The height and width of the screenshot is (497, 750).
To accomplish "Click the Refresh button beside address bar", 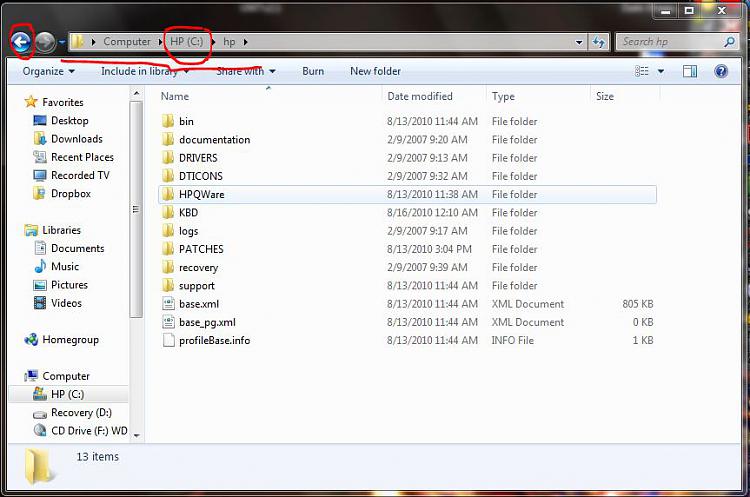I will pos(599,42).
